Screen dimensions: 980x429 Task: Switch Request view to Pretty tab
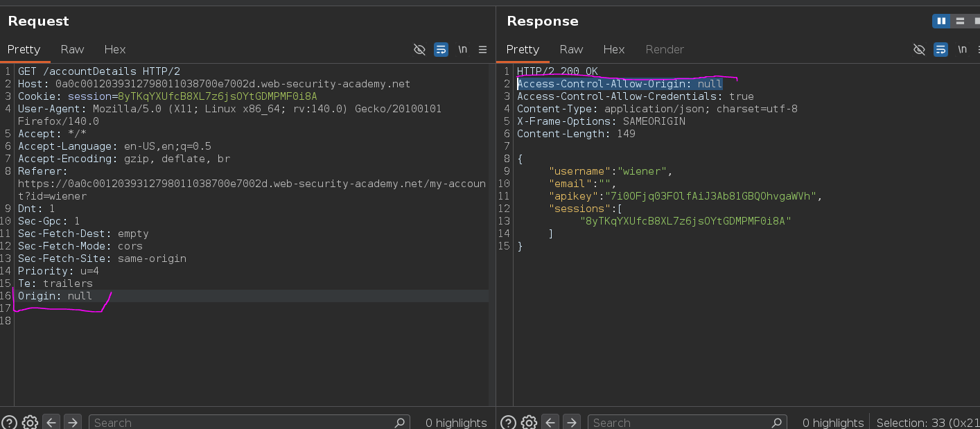(24, 49)
